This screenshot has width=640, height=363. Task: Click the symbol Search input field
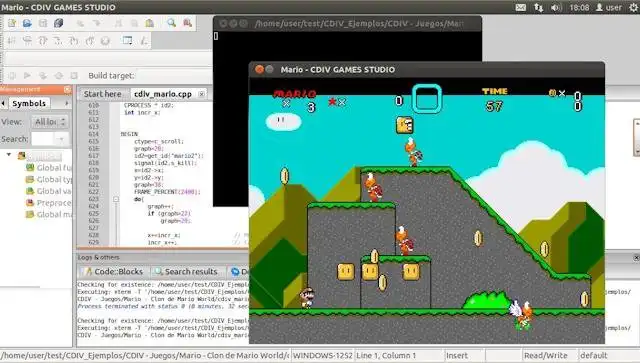42,139
